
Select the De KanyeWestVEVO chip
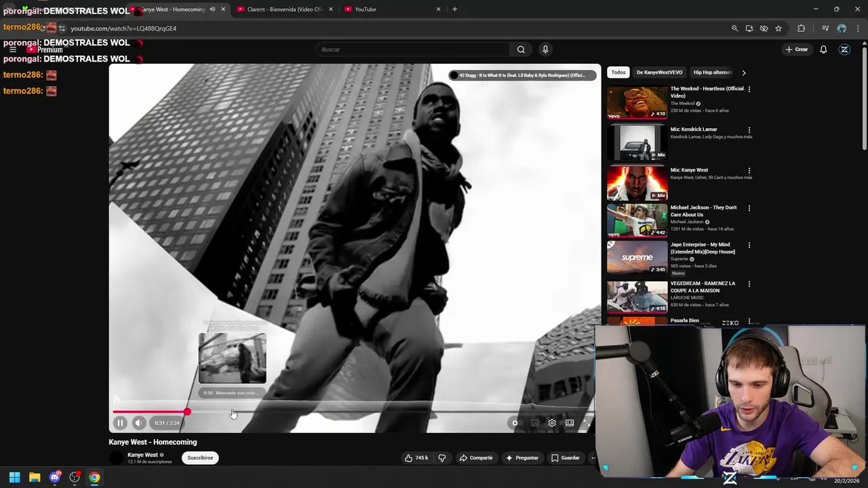point(659,73)
